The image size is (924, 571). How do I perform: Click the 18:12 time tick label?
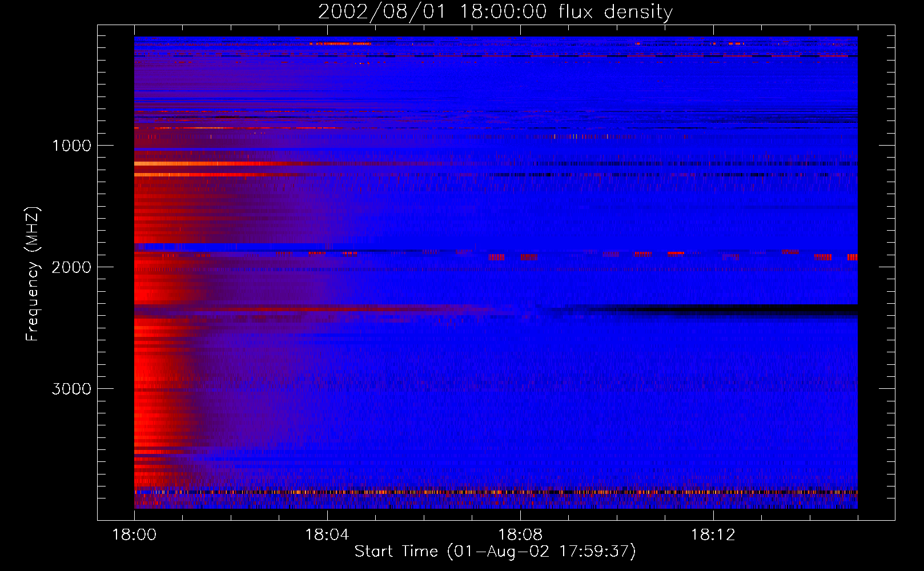(x=713, y=535)
